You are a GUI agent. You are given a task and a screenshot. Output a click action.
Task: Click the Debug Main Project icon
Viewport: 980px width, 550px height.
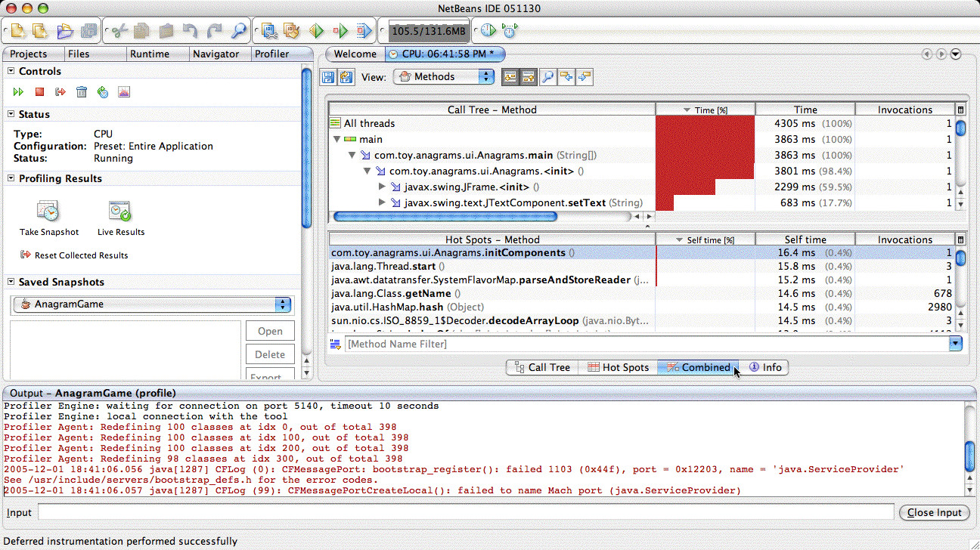click(x=340, y=31)
